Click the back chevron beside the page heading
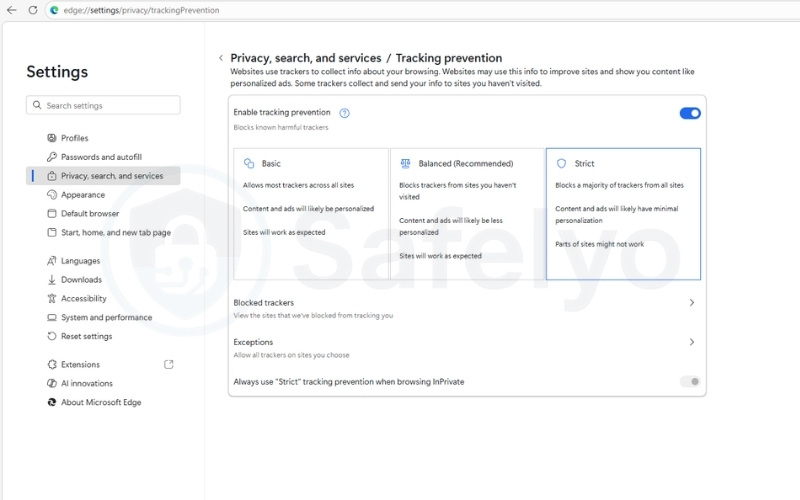 pos(221,58)
